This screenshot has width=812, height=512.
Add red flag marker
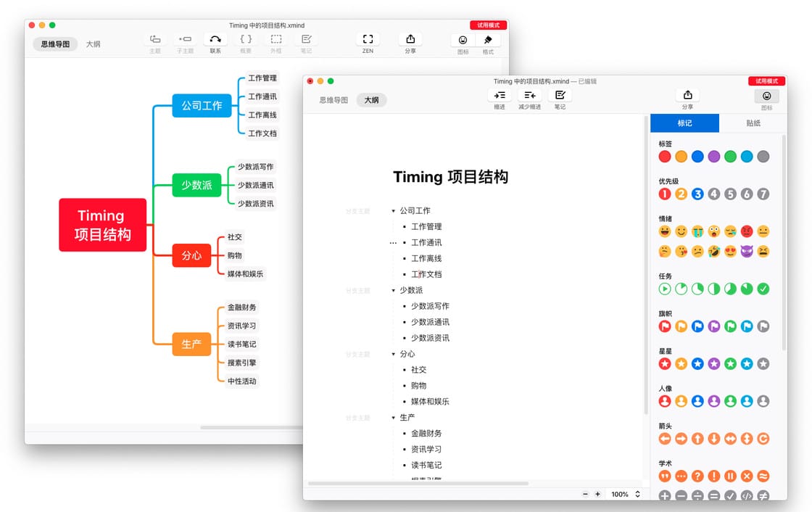[x=665, y=326]
